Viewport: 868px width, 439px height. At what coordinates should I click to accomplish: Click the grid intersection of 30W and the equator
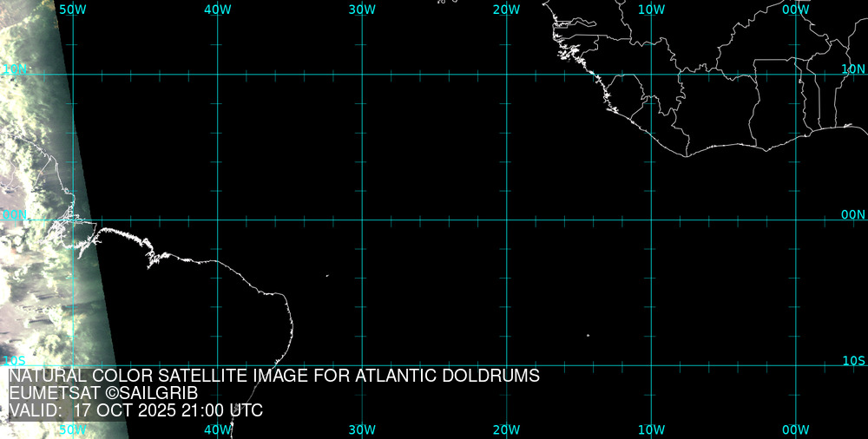tap(362, 219)
